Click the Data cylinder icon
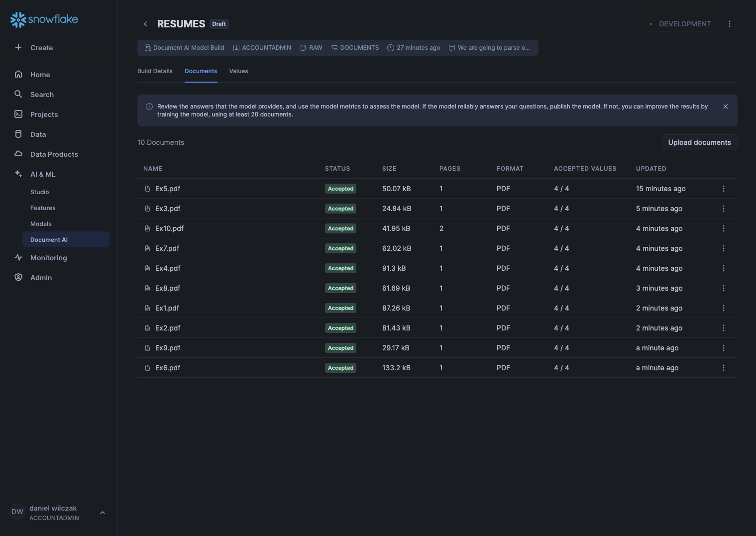This screenshot has width=756, height=536. [18, 134]
